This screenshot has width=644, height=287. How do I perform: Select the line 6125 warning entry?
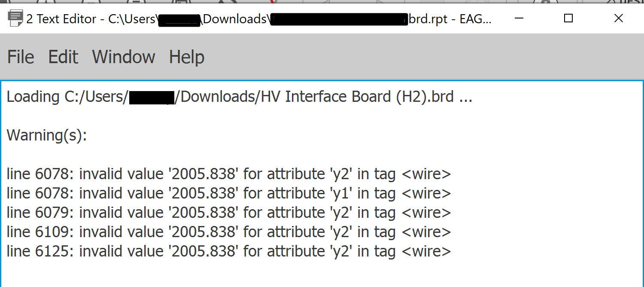click(229, 252)
